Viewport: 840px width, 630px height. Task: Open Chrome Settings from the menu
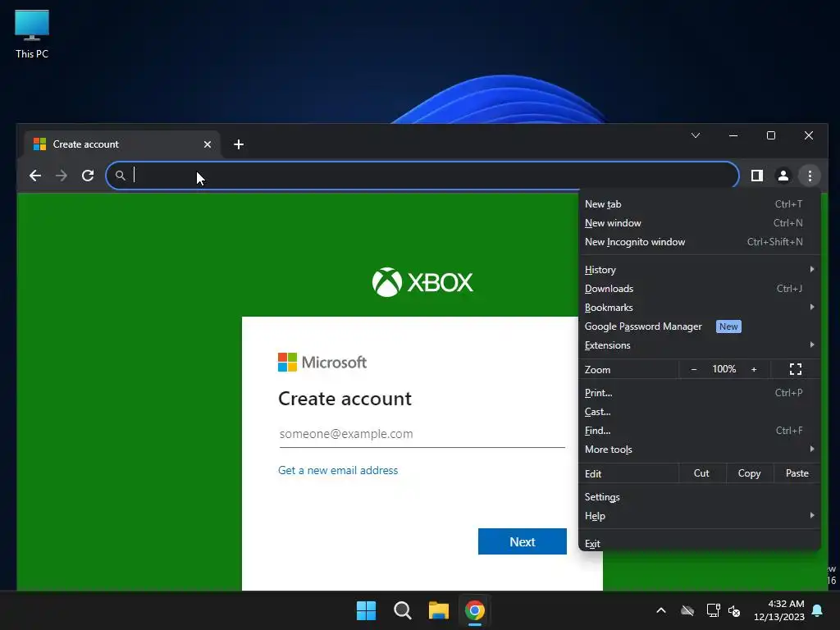[x=700, y=497]
